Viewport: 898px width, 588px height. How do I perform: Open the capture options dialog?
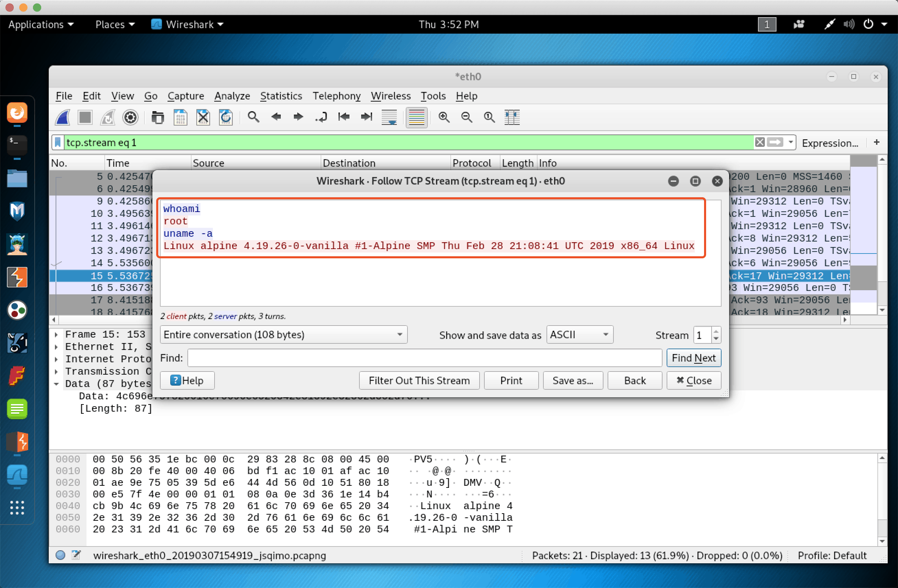tap(130, 117)
